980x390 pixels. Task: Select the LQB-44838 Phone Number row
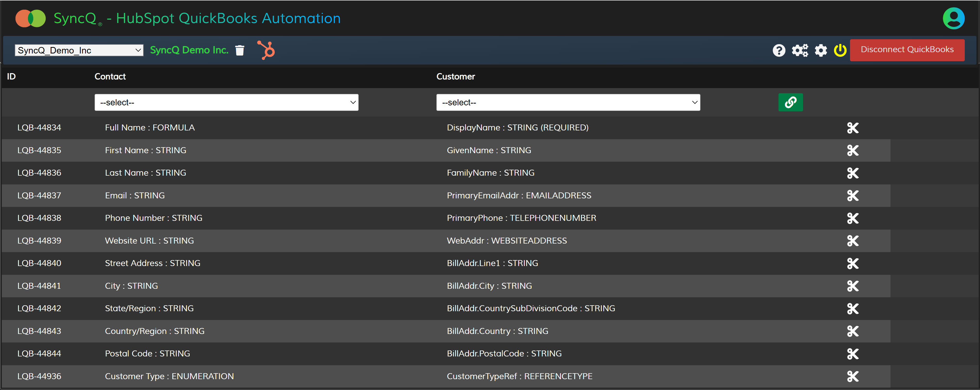click(x=153, y=218)
